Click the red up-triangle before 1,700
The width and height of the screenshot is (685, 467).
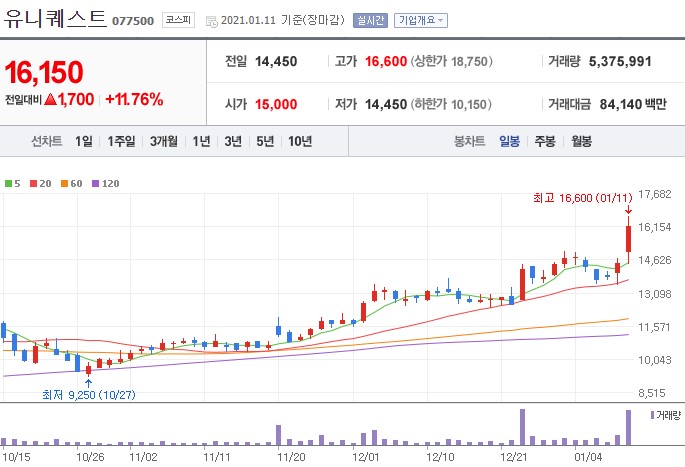tap(51, 100)
